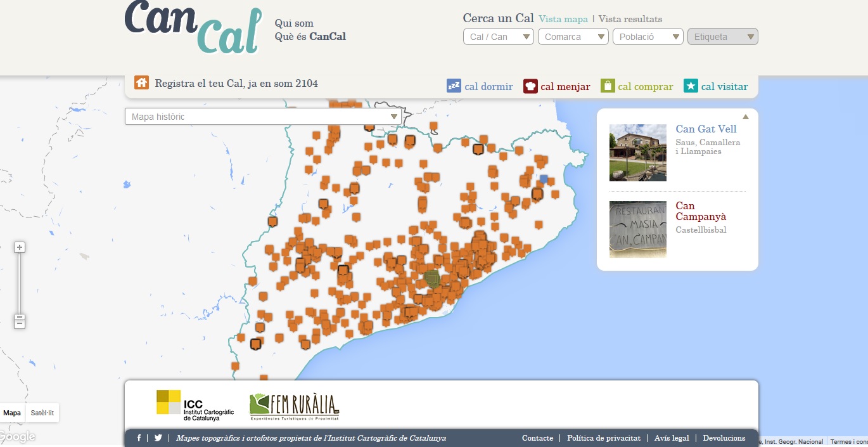868x447 pixels.
Task: Open the Qui som page
Action: coord(294,23)
